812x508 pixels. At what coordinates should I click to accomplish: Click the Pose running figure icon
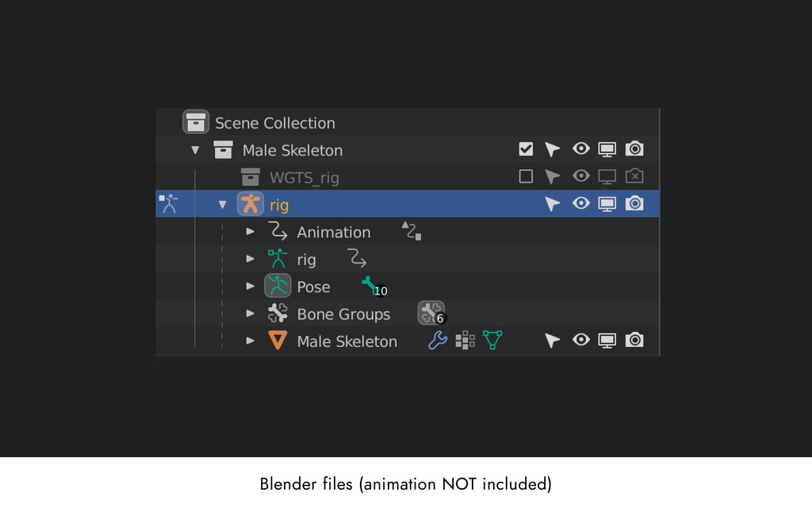point(278,286)
